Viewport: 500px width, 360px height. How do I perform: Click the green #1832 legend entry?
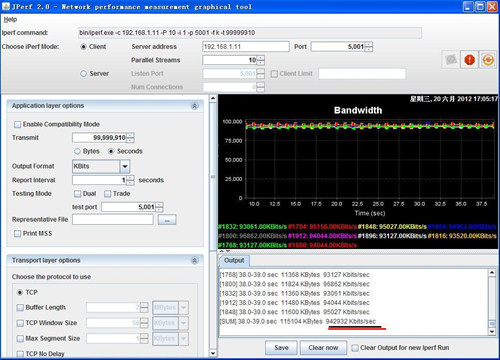[253, 227]
